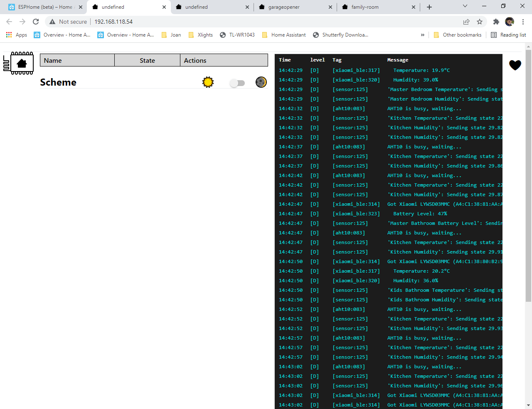This screenshot has height=409, width=532.
Task: Select the moon icon for dark theme
Action: point(261,82)
